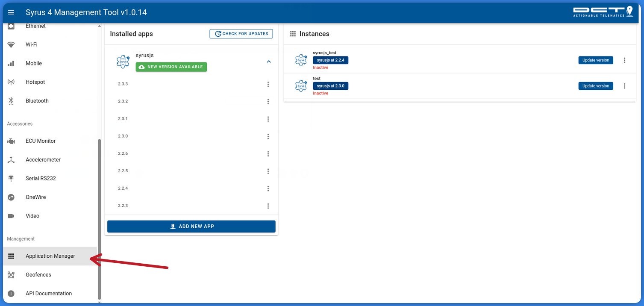Click the Geofences polygon icon

click(x=11, y=275)
